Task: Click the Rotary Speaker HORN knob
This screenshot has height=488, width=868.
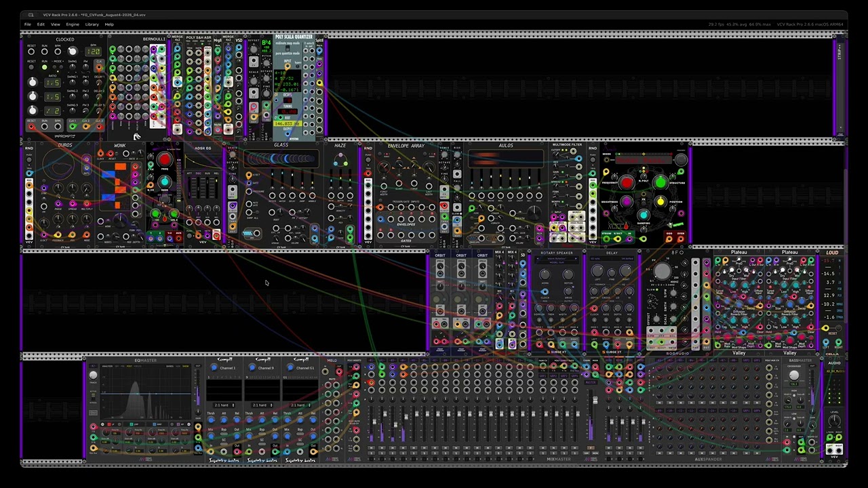Action: pyautogui.click(x=545, y=274)
